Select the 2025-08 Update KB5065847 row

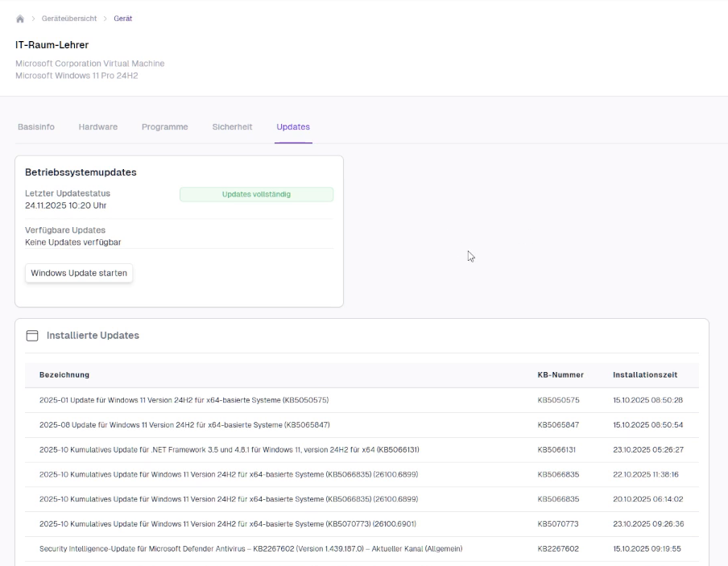coord(184,425)
